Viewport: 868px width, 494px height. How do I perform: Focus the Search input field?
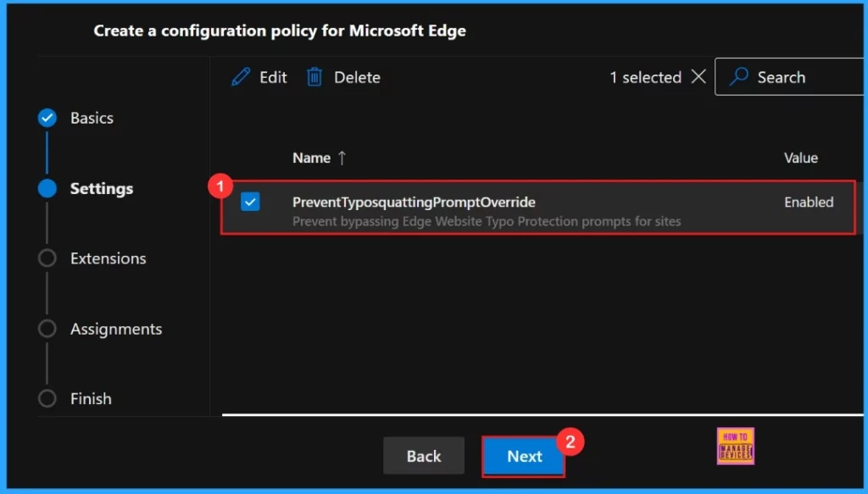click(789, 77)
